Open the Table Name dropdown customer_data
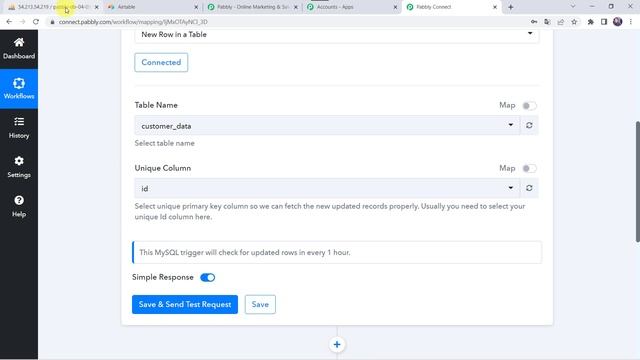This screenshot has width=640, height=360. pyautogui.click(x=327, y=125)
